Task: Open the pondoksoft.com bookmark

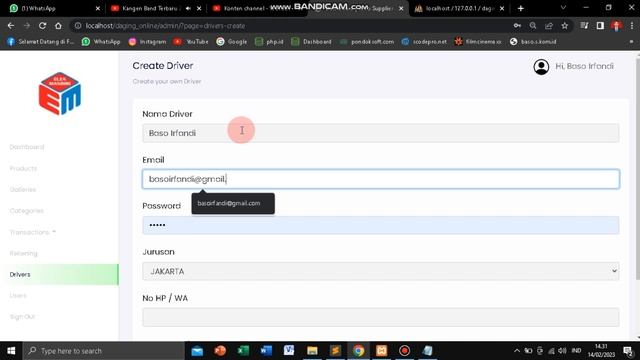Action: 367,42
